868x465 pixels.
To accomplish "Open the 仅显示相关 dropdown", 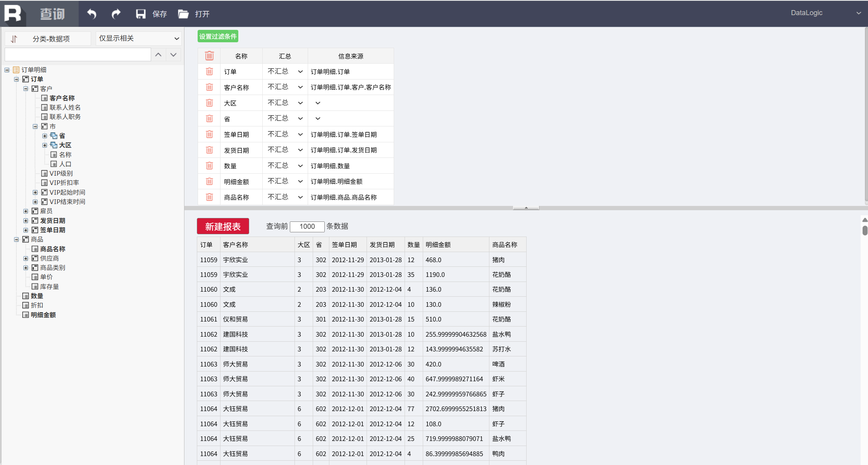I will (139, 38).
